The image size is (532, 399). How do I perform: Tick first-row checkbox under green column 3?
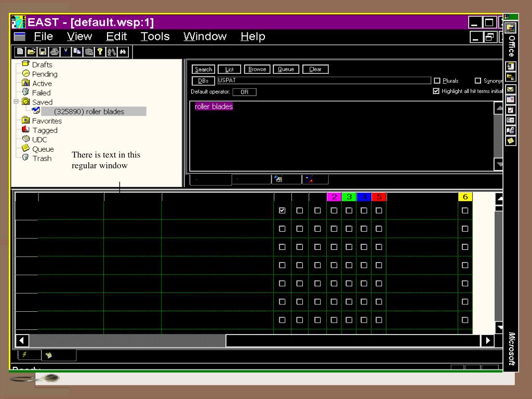point(349,210)
